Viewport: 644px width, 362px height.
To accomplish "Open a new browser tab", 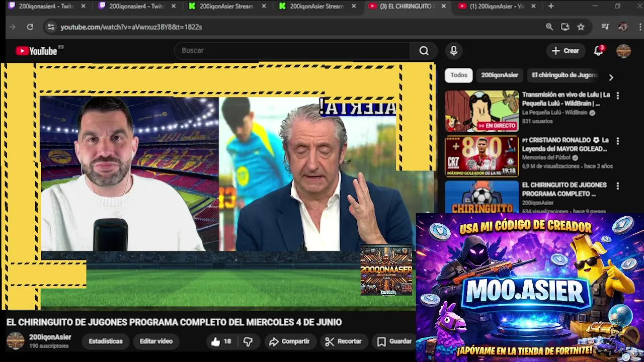I will click(x=551, y=6).
